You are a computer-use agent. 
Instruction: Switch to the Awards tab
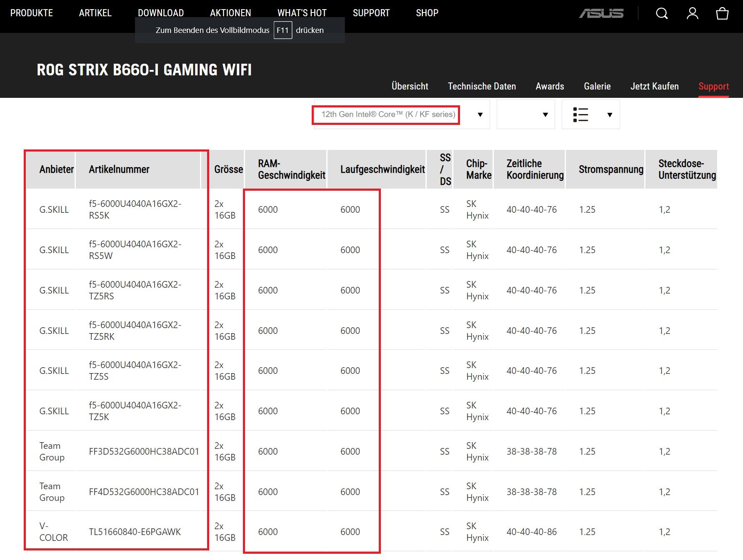[550, 86]
